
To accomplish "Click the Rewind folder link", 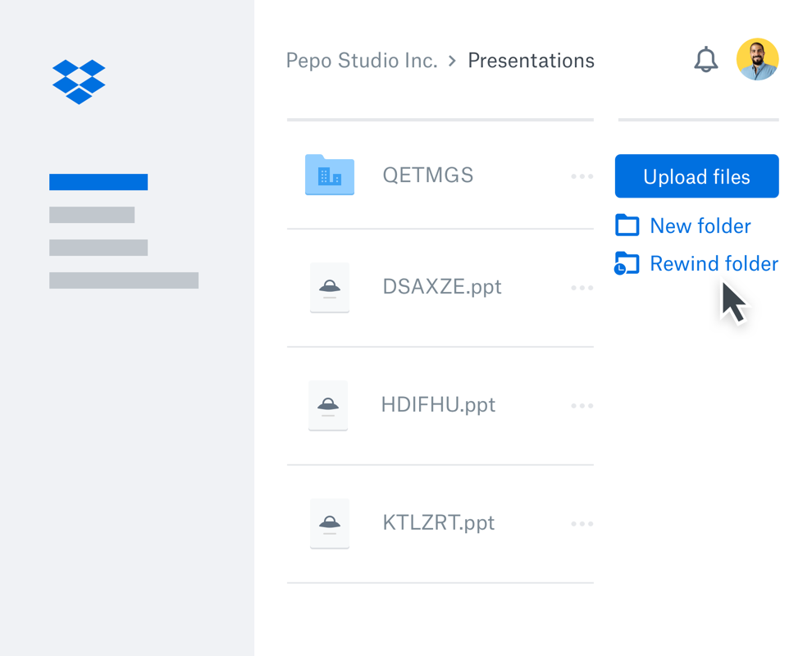I will point(714,264).
